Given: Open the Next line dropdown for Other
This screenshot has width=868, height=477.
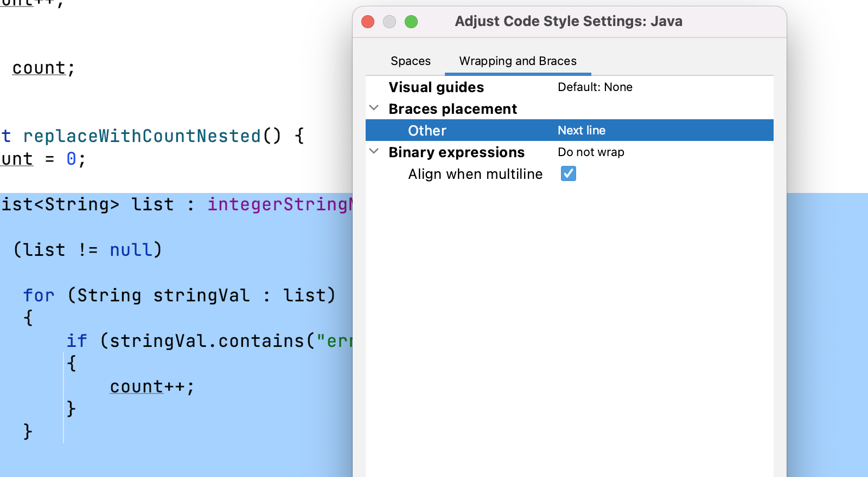Looking at the screenshot, I should pos(582,130).
